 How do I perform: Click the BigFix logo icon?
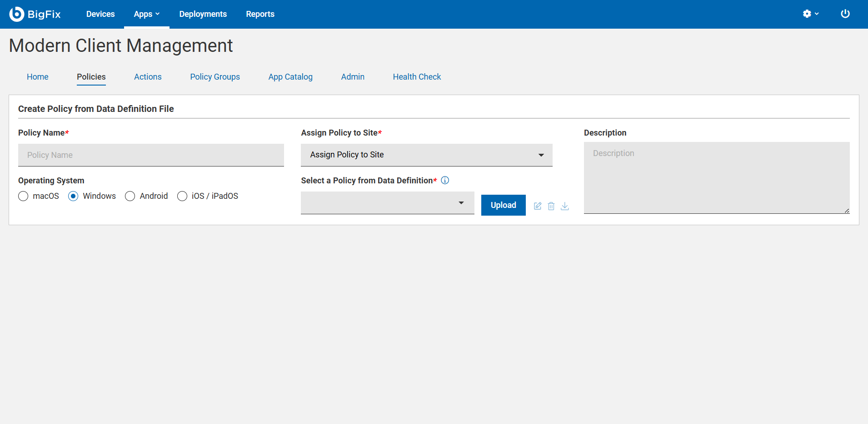tap(17, 14)
